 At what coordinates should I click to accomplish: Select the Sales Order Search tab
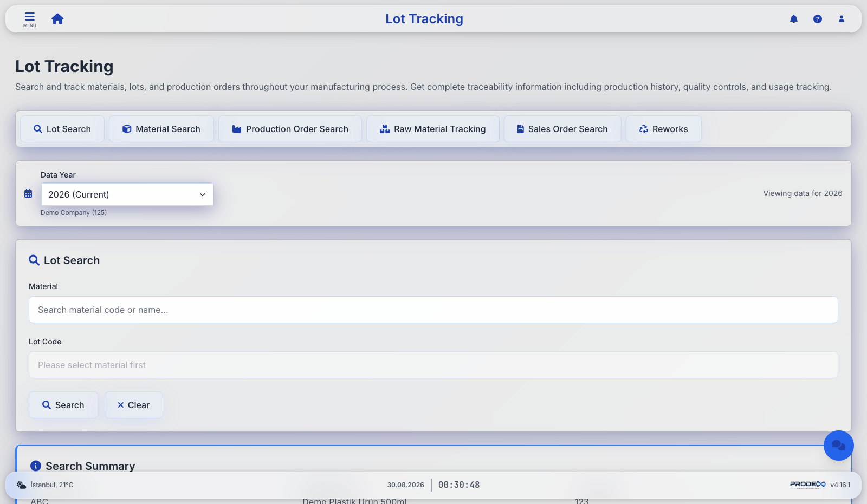coord(562,129)
